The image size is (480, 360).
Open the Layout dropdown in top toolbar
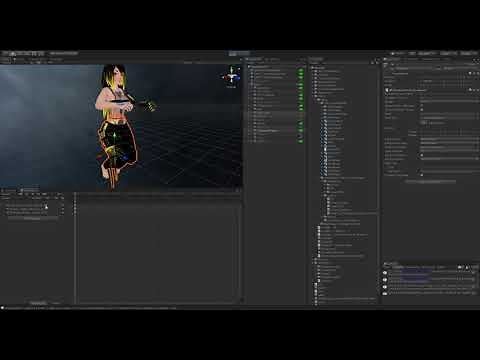[468, 53]
